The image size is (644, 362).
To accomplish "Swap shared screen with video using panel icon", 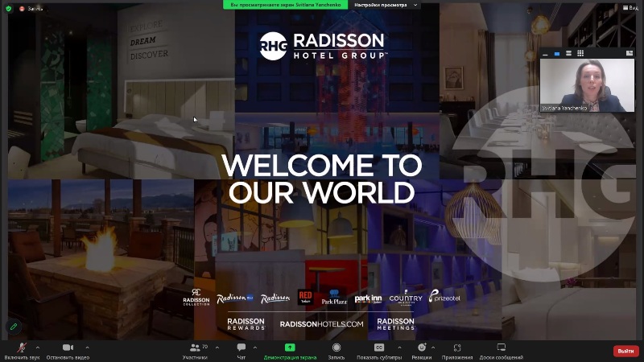I will 630,53.
